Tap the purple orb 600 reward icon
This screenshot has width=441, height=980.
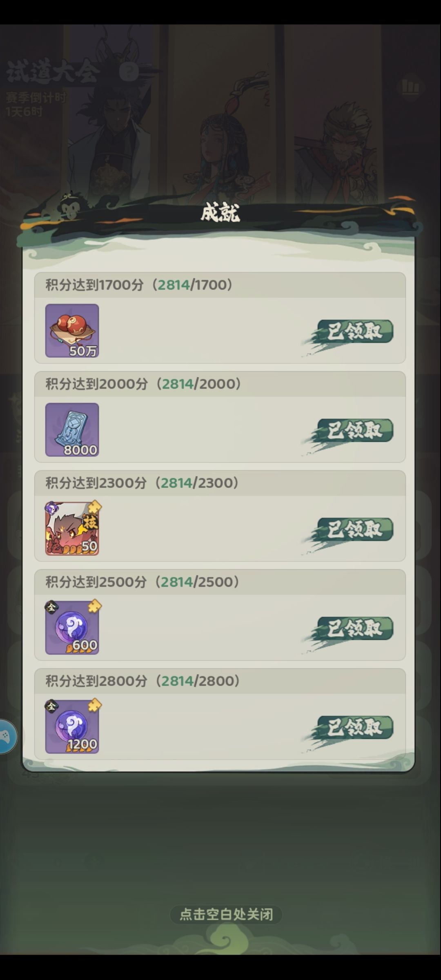pyautogui.click(x=72, y=628)
